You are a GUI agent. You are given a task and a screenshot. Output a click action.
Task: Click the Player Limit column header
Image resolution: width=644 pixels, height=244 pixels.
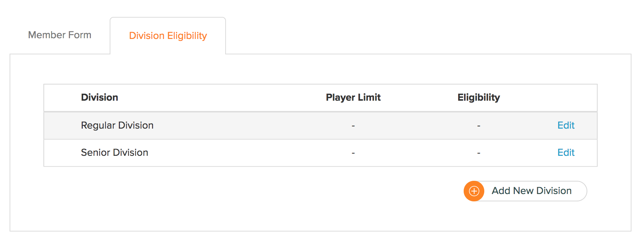point(353,97)
